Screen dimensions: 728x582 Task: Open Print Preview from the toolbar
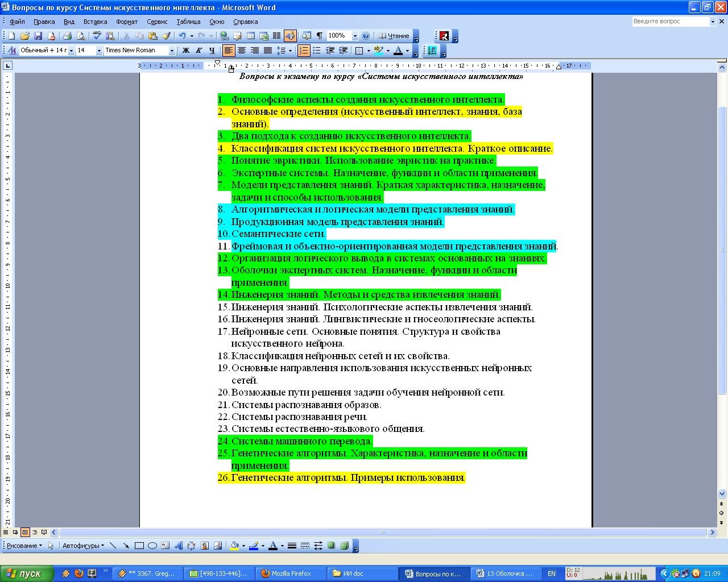pos(81,36)
